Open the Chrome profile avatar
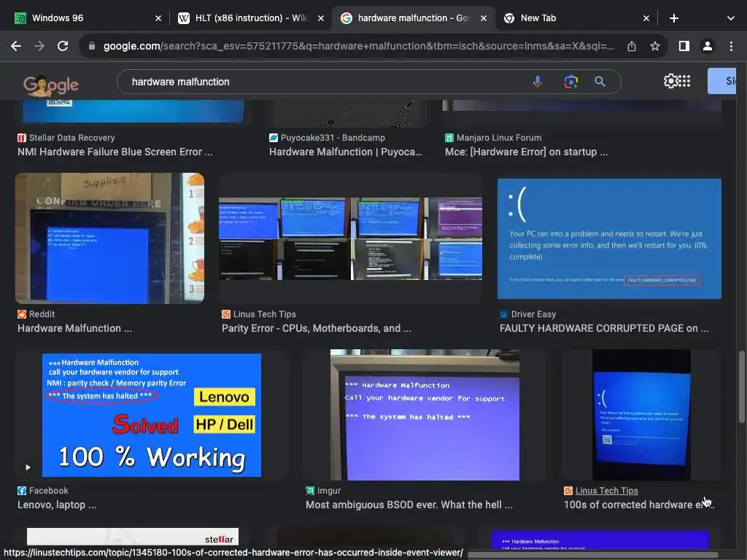The width and height of the screenshot is (747, 560). pyautogui.click(x=708, y=46)
